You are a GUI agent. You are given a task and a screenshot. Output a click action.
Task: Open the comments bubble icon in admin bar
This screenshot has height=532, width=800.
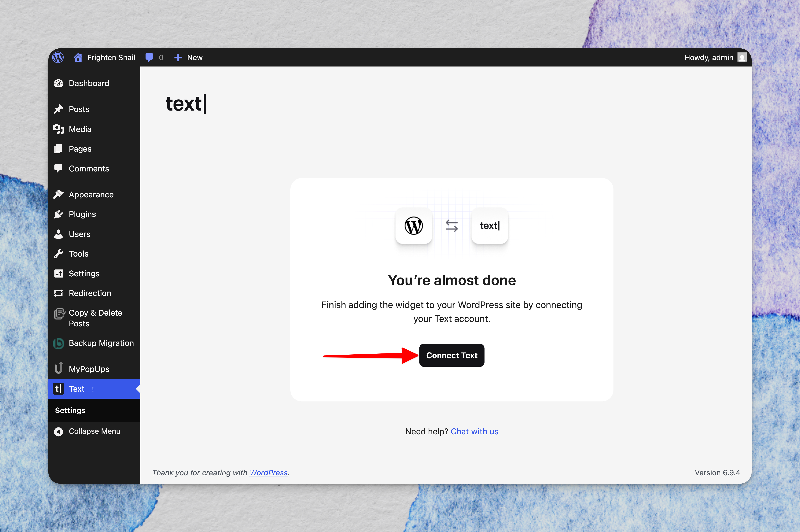(149, 57)
